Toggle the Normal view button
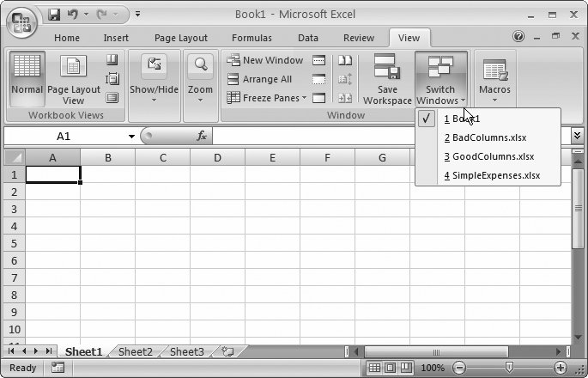 (27, 76)
